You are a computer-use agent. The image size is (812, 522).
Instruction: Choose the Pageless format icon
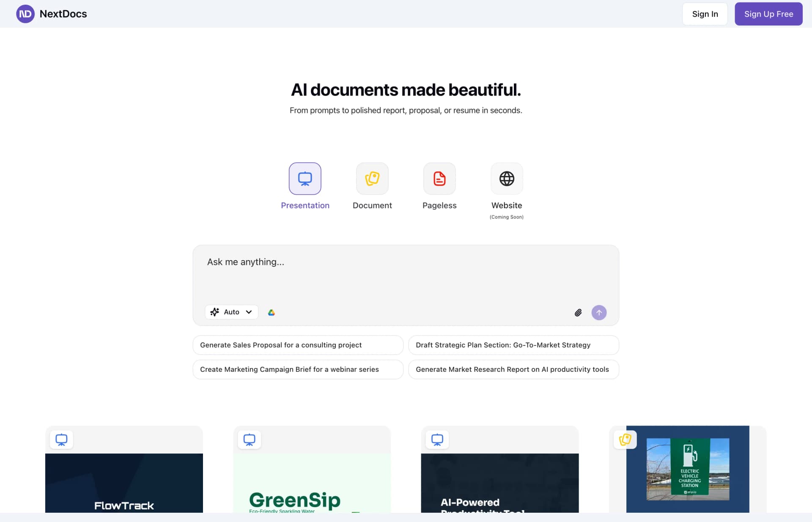439,179
